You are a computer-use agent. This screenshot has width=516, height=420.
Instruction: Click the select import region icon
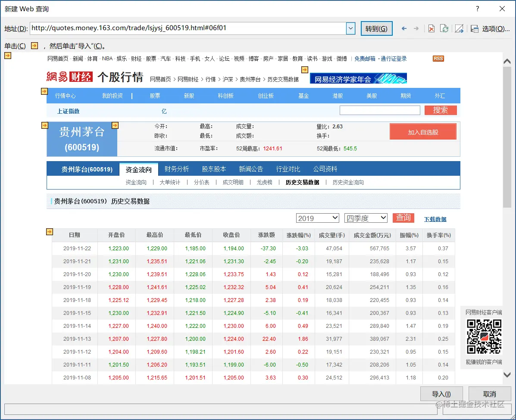(460, 28)
